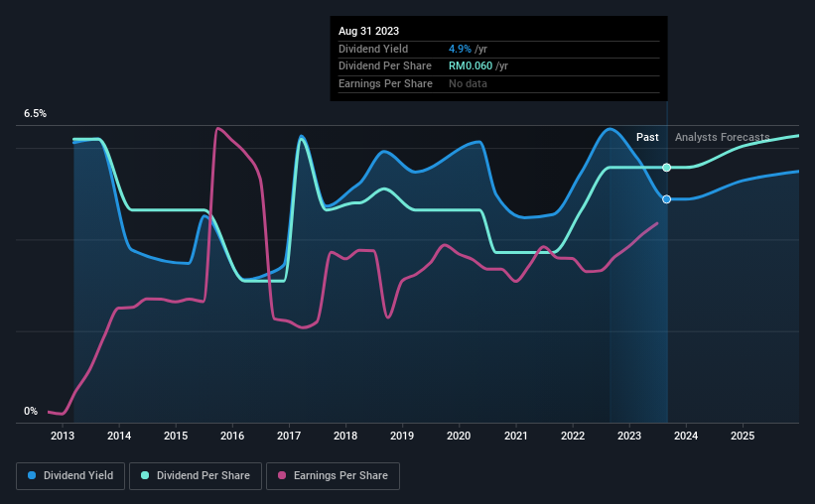This screenshot has width=815, height=504.
Task: Click the Dividend Yield tooltip row label
Action: click(373, 49)
